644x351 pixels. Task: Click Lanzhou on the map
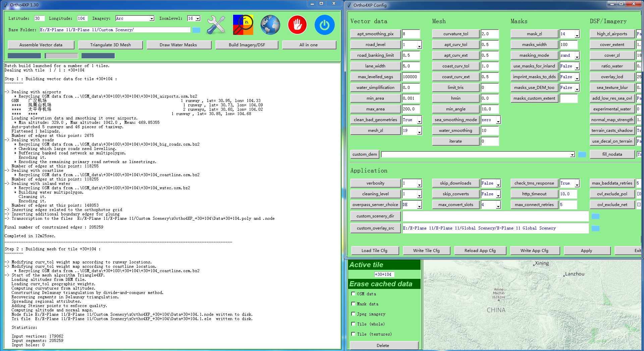pyautogui.click(x=574, y=274)
